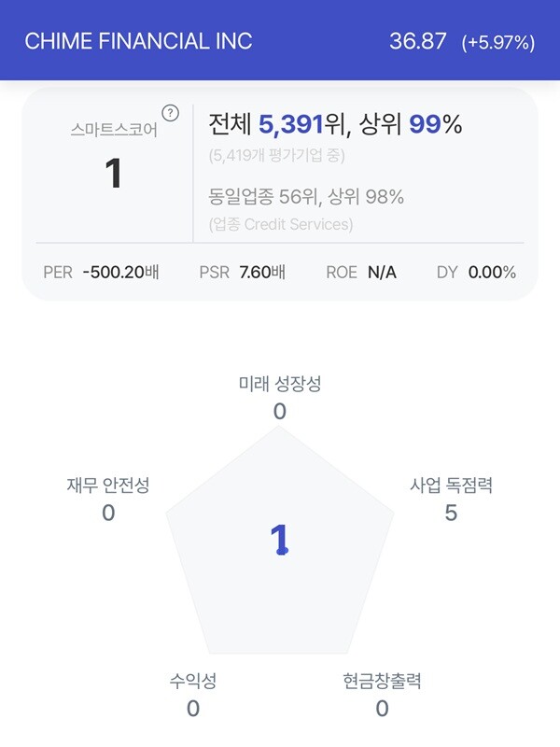Select the 사업 독점력 score of 5

[x=451, y=513]
